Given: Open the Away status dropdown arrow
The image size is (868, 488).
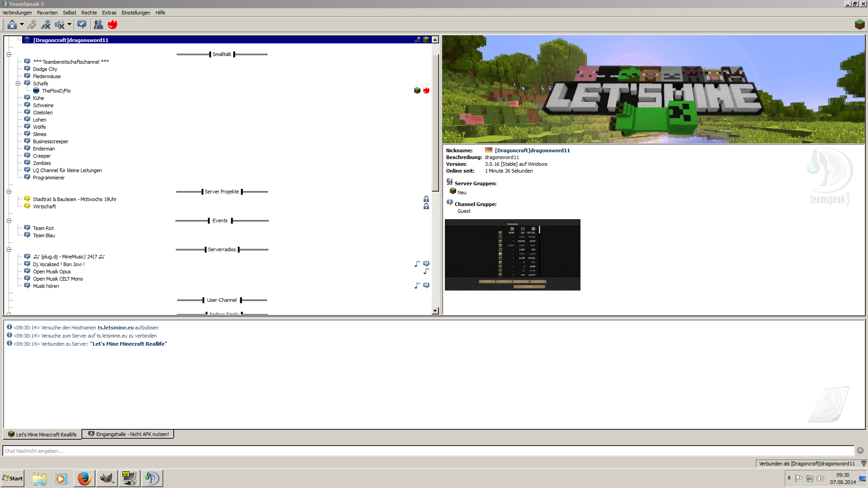Looking at the screenshot, I should (x=22, y=24).
